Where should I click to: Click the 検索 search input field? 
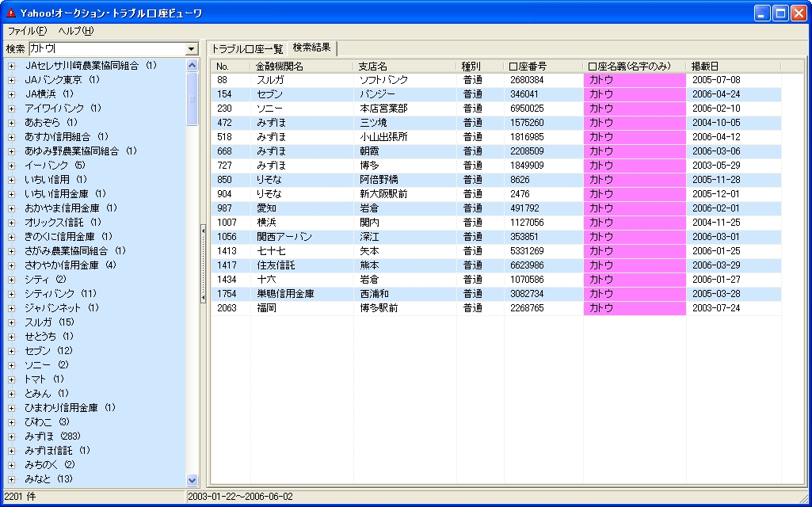[107, 48]
